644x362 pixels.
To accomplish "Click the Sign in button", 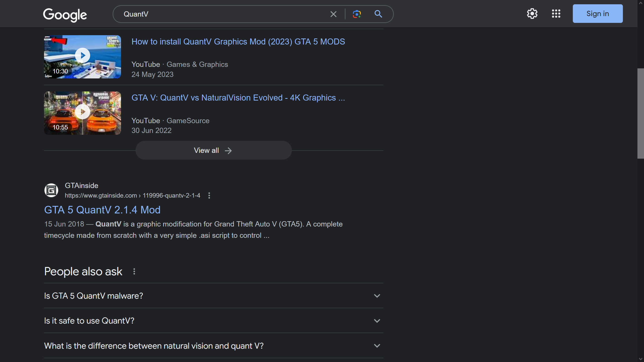I will click(597, 14).
